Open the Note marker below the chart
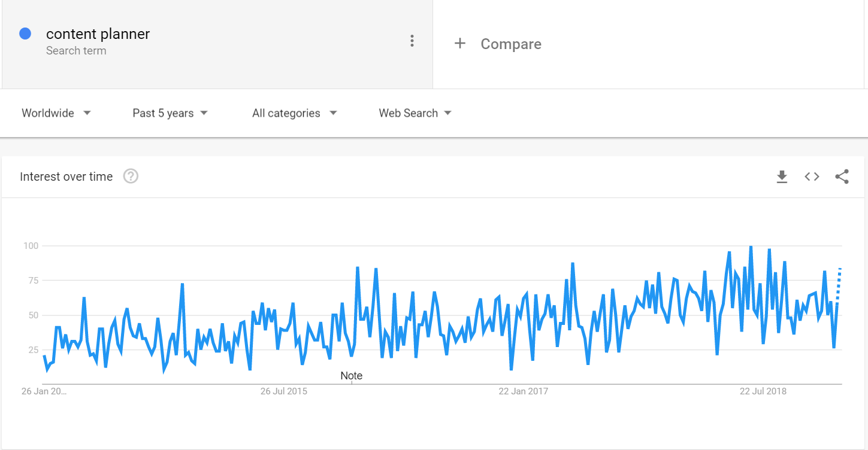 click(351, 375)
